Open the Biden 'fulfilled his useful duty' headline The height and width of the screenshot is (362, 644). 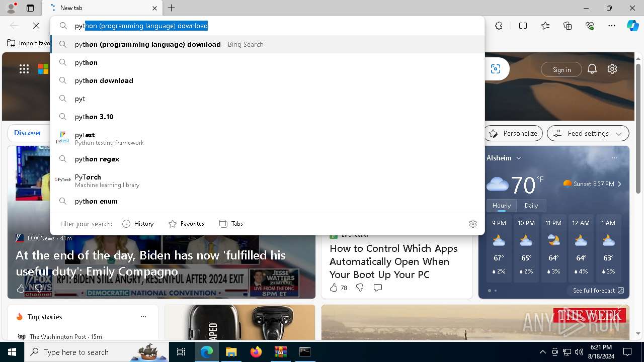click(150, 263)
